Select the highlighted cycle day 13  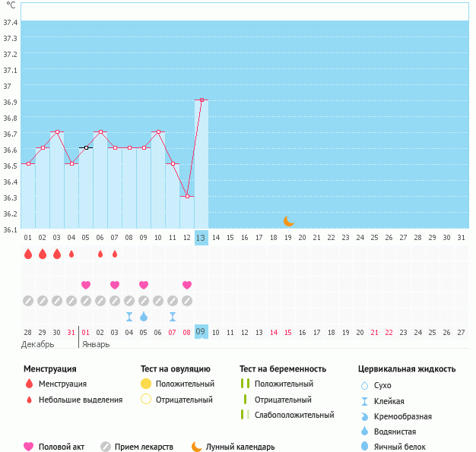point(201,238)
